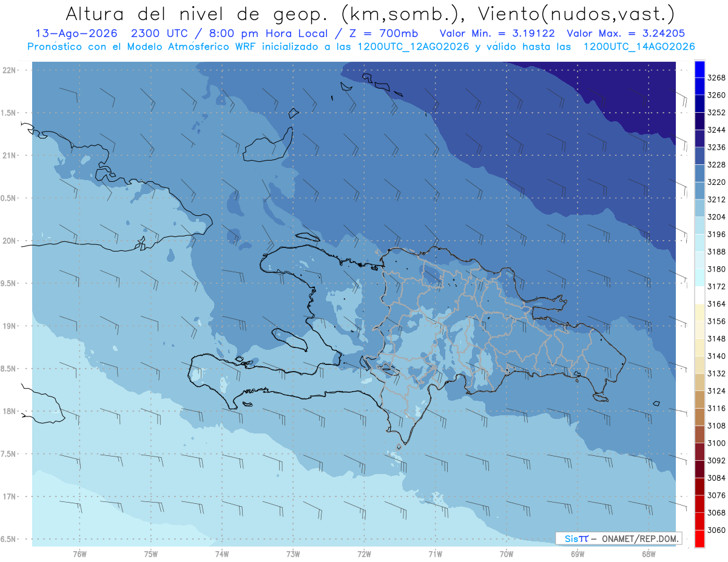The width and height of the screenshot is (728, 562).
Task: Click the legend value 3156
Action: [x=716, y=321]
